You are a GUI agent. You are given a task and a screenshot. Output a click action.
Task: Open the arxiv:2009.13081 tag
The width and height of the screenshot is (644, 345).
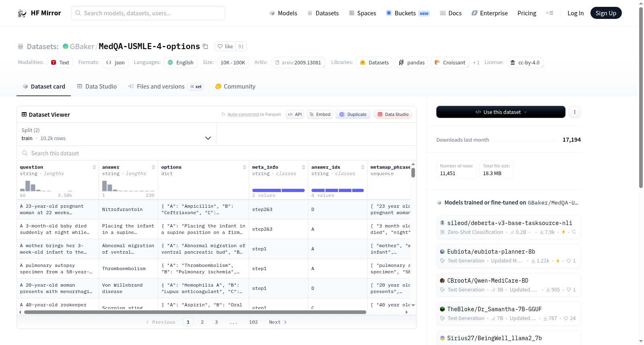pyautogui.click(x=298, y=62)
